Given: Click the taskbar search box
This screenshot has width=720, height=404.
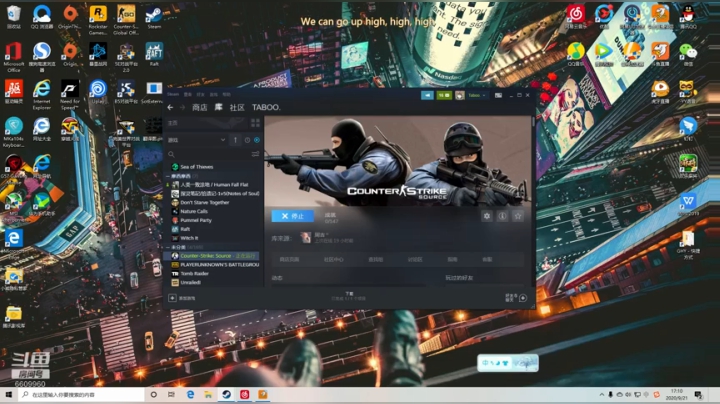Looking at the screenshot, I should pos(82,395).
